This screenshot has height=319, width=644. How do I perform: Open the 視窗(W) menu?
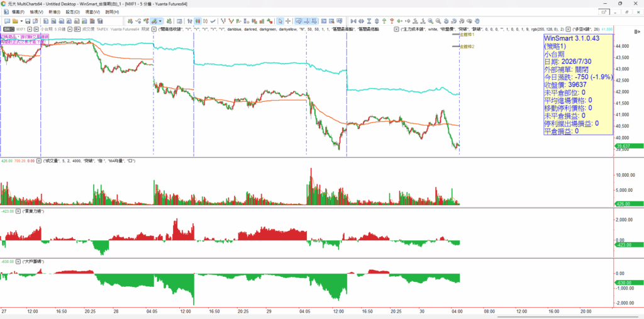[x=92, y=12]
